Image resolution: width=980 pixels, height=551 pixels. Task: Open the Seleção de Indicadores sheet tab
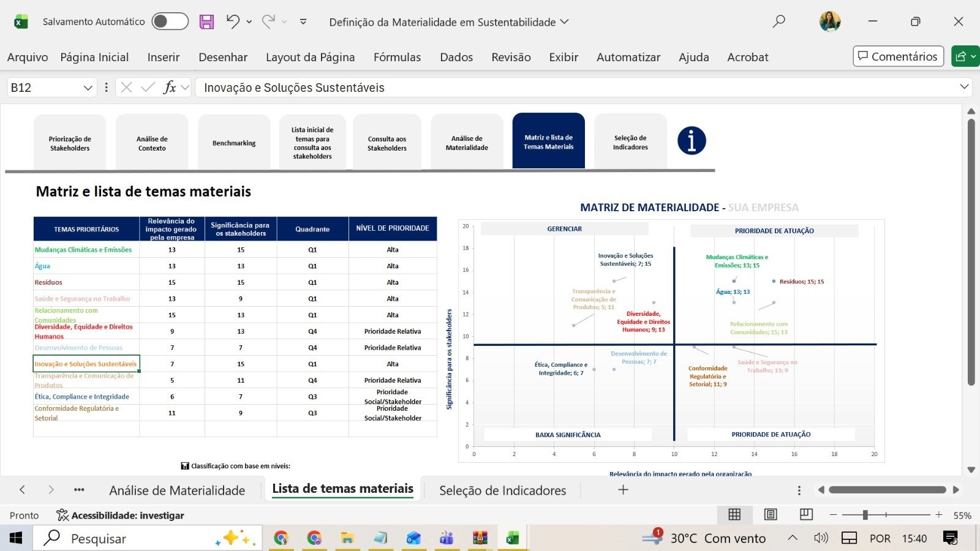point(502,490)
